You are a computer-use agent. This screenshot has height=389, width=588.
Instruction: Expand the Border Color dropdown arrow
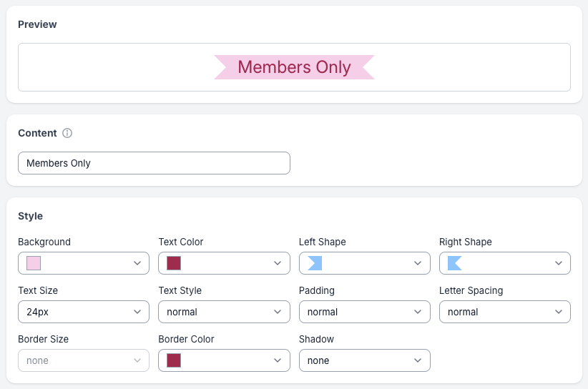278,360
